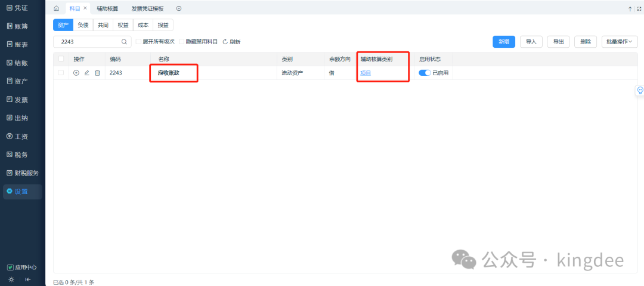Select the 设置 (settings) sidebar item

pyautogui.click(x=23, y=191)
